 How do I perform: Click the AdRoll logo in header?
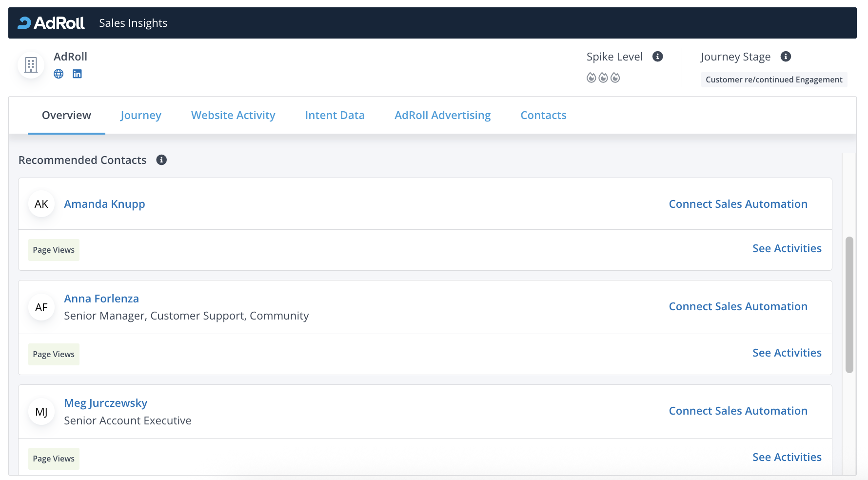pyautogui.click(x=51, y=23)
